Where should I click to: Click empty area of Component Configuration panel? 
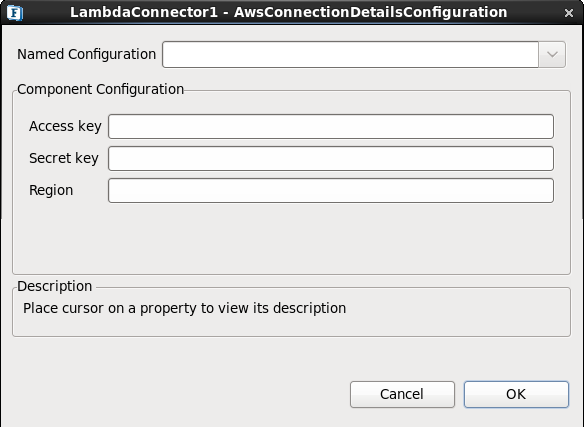click(291, 238)
